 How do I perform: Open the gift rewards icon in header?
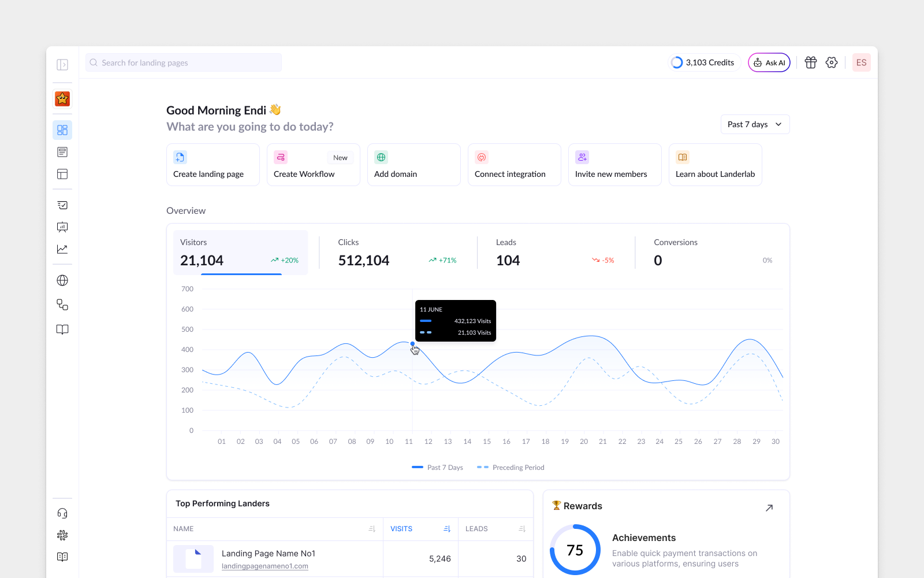[811, 62]
